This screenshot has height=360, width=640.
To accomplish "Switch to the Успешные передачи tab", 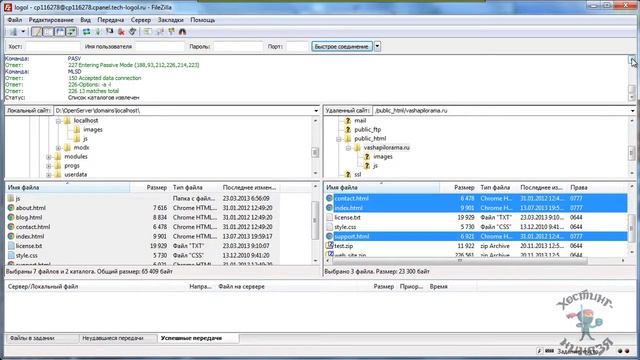I will pyautogui.click(x=198, y=338).
